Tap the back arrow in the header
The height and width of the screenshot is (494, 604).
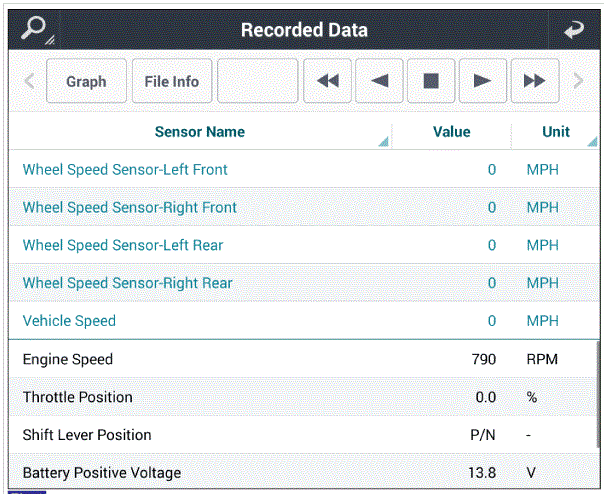(574, 30)
